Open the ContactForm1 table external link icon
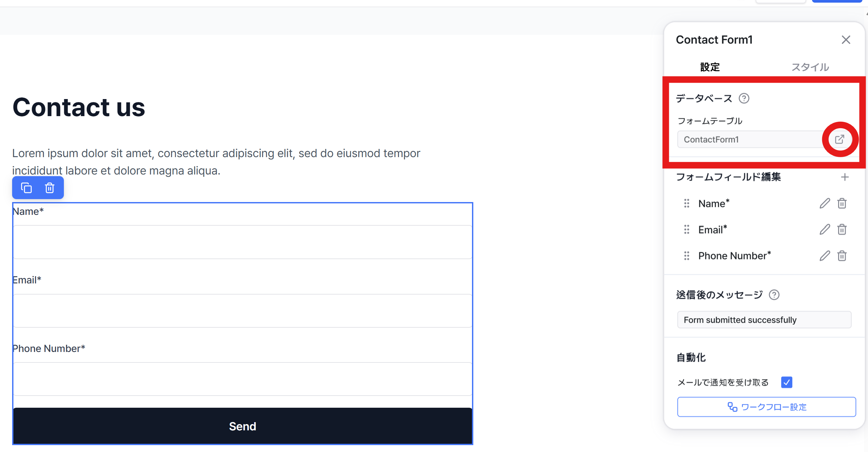Image resolution: width=868 pixels, height=452 pixels. 840,139
